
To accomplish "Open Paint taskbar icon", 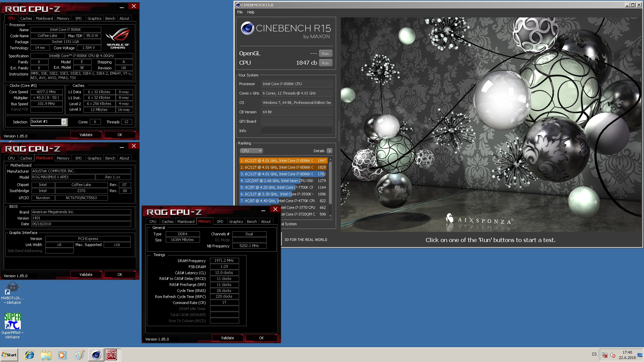I will [79, 355].
